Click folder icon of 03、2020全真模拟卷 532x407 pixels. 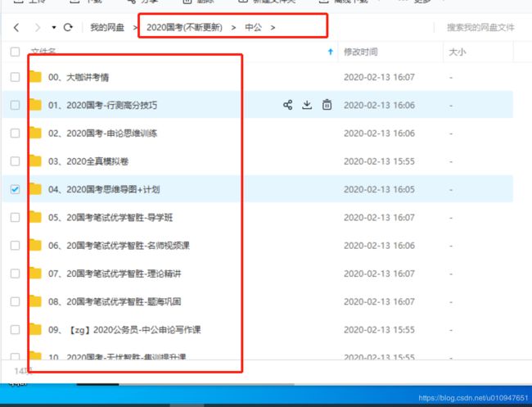35,161
